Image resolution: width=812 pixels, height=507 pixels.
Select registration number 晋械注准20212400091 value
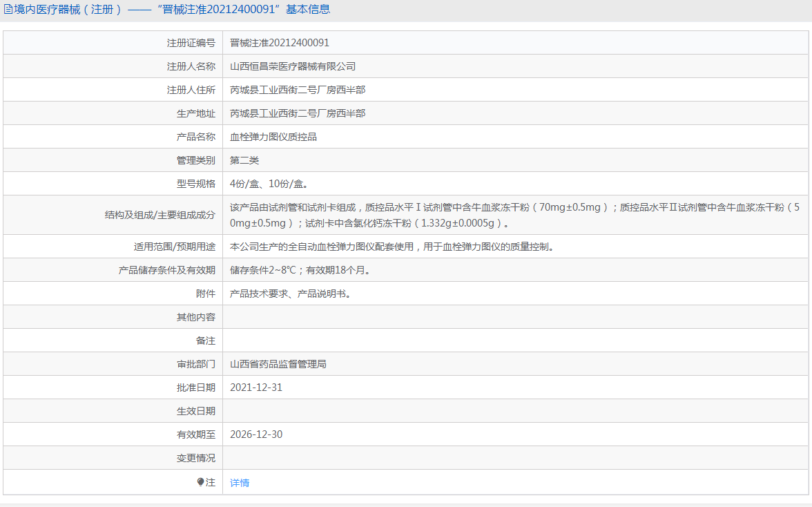tap(280, 43)
